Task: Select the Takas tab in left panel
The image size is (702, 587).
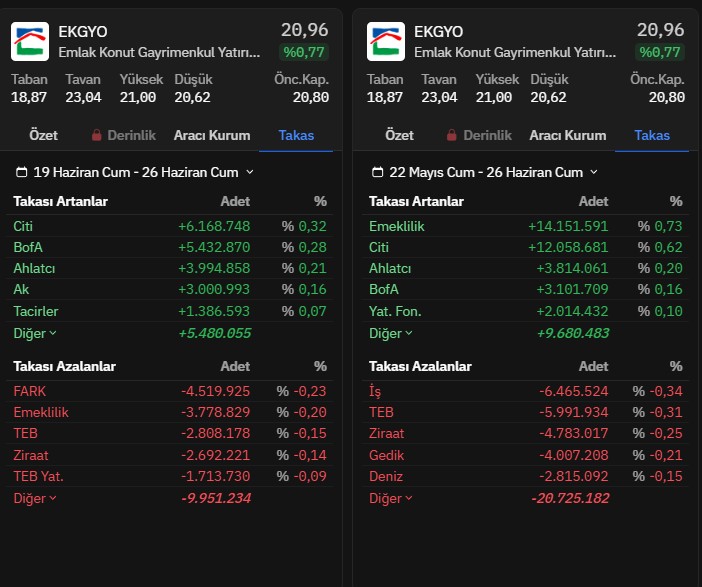Action: (296, 135)
